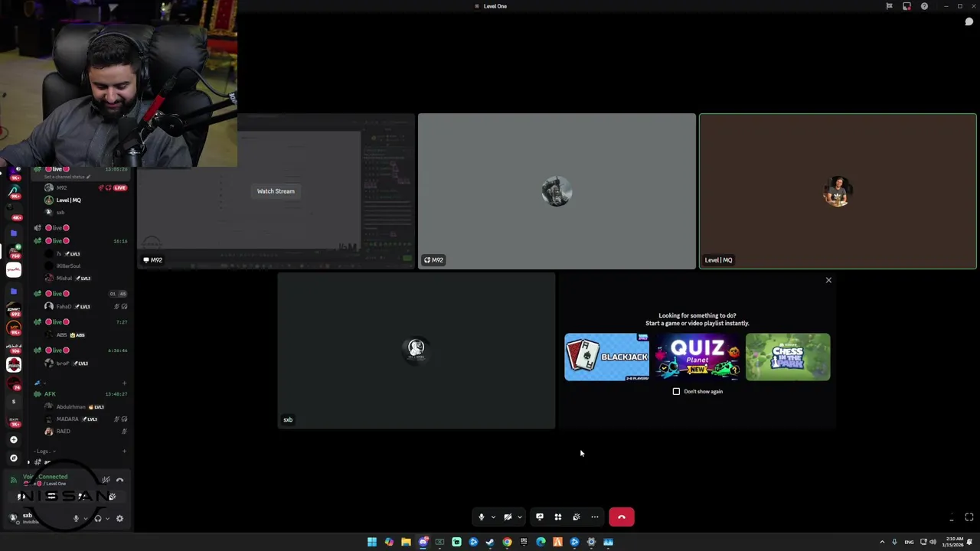Viewport: 980px width, 551px height.
Task: Show chat with speech bubble icon
Action: [969, 21]
